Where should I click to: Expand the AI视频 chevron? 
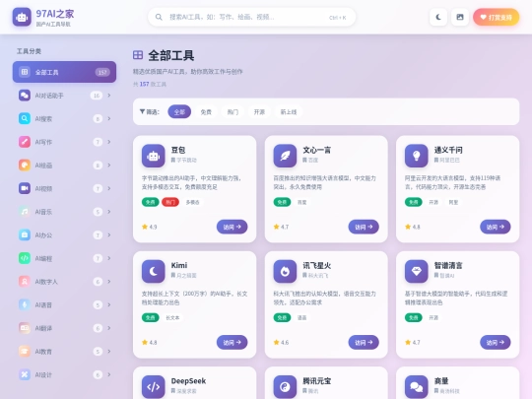coord(109,188)
